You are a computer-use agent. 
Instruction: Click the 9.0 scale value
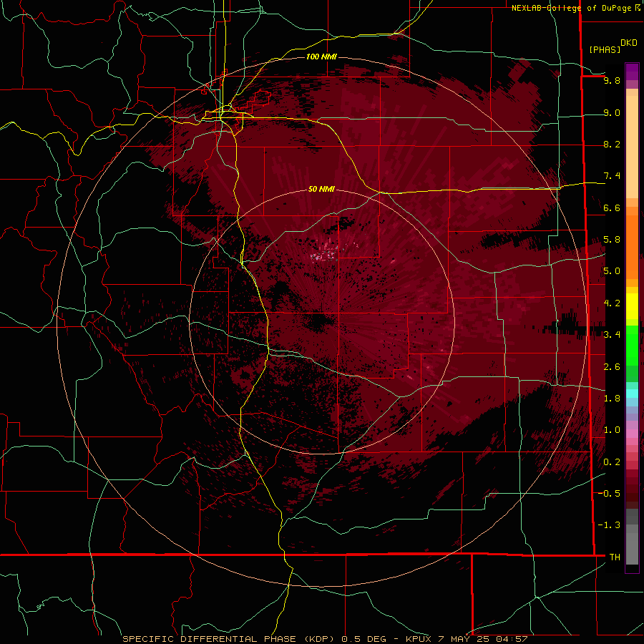612,112
